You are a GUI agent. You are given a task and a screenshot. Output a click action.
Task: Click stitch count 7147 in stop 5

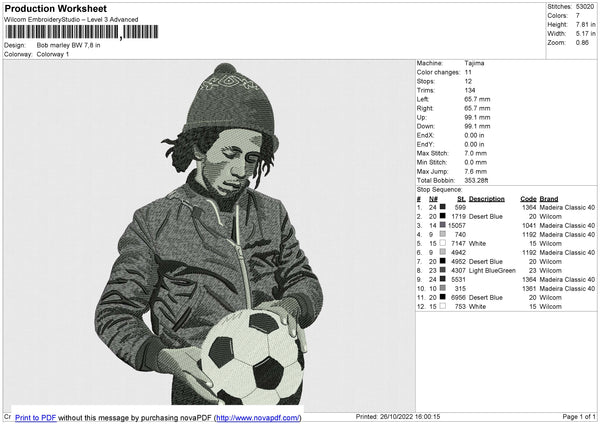click(x=458, y=243)
